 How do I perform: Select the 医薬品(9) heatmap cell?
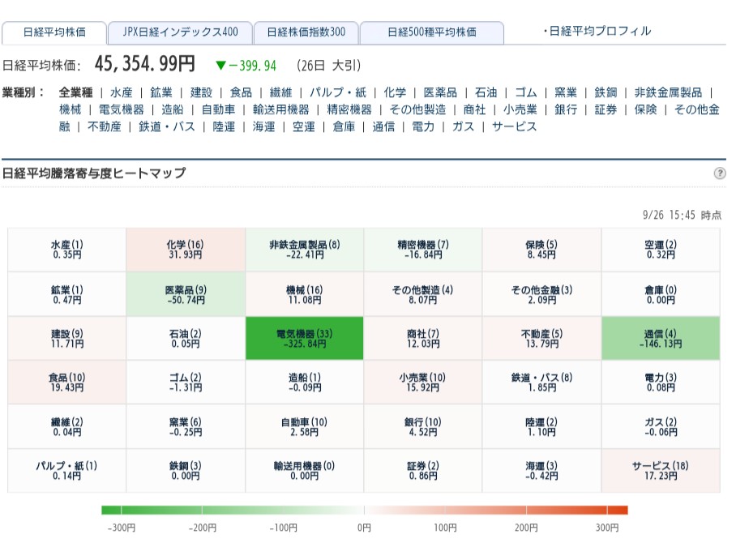pos(186,294)
